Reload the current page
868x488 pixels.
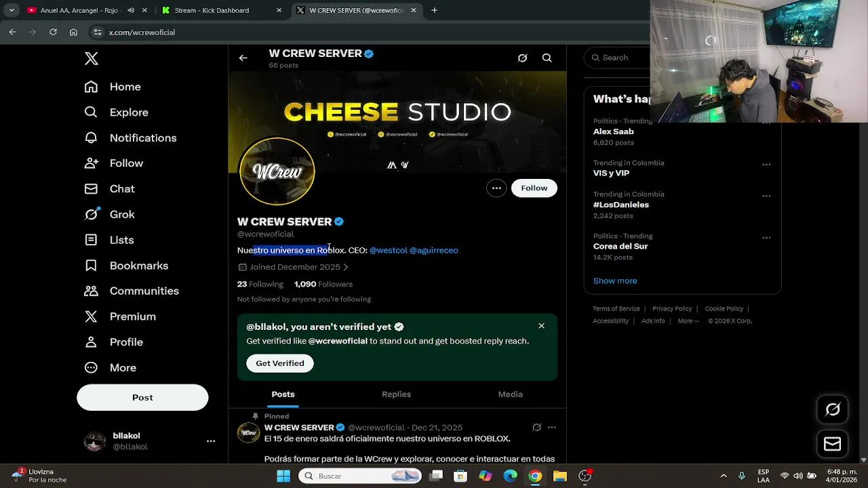(x=53, y=32)
